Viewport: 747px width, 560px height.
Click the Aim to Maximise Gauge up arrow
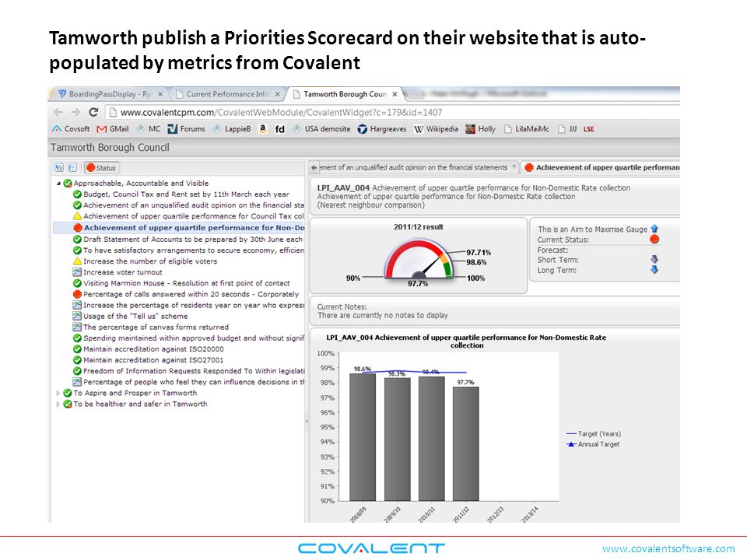click(x=654, y=229)
